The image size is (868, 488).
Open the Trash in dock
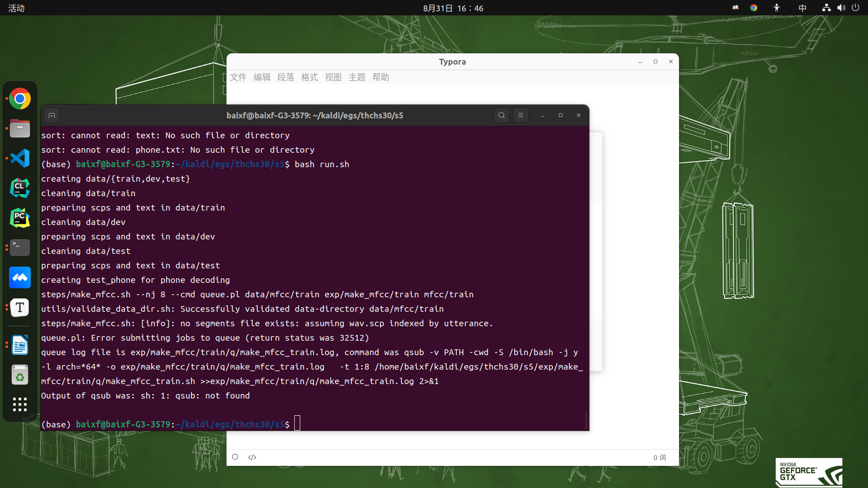(x=20, y=375)
